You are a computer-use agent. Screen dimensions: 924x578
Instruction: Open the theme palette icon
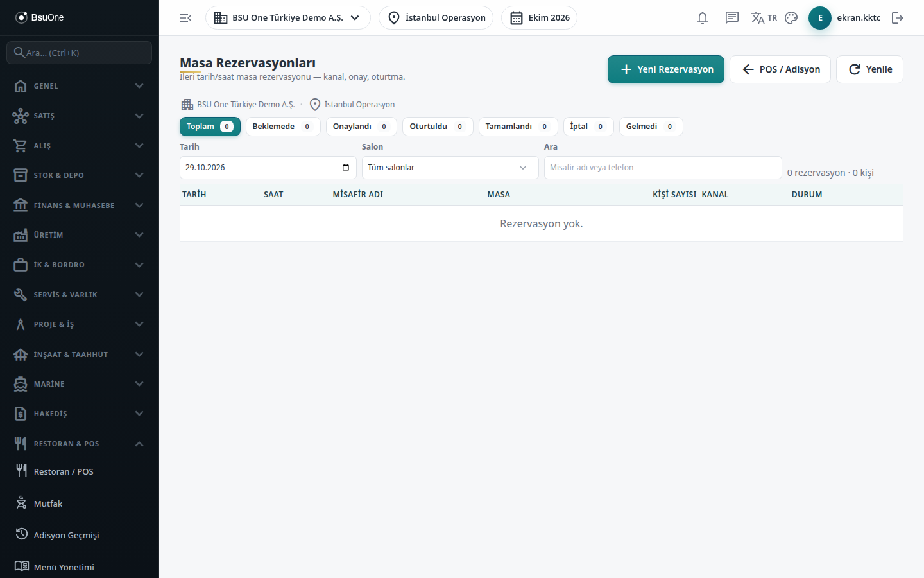point(791,18)
